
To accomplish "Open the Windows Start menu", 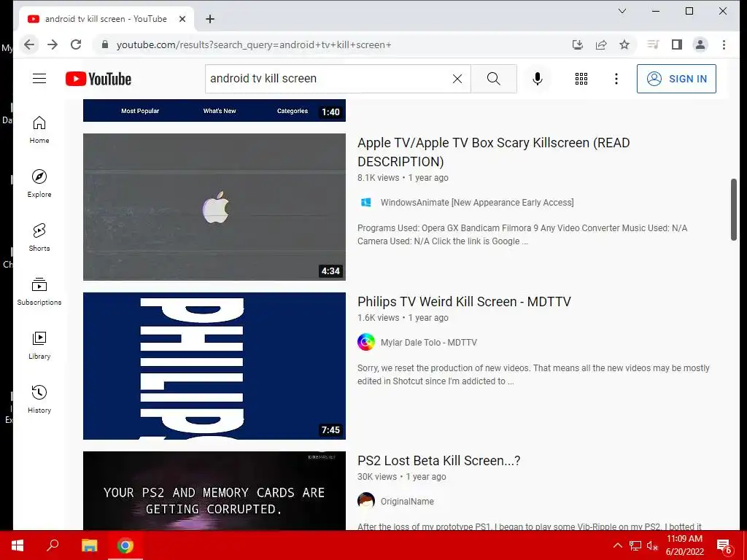I will tap(18, 545).
